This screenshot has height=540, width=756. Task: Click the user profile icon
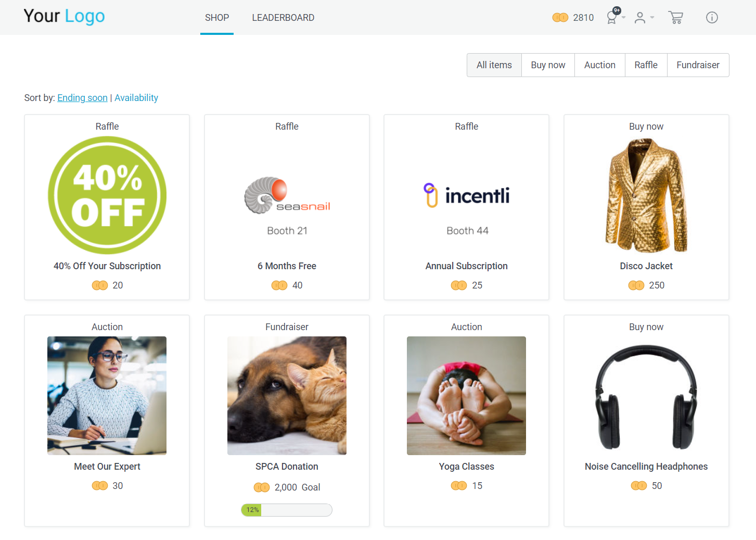(x=640, y=18)
